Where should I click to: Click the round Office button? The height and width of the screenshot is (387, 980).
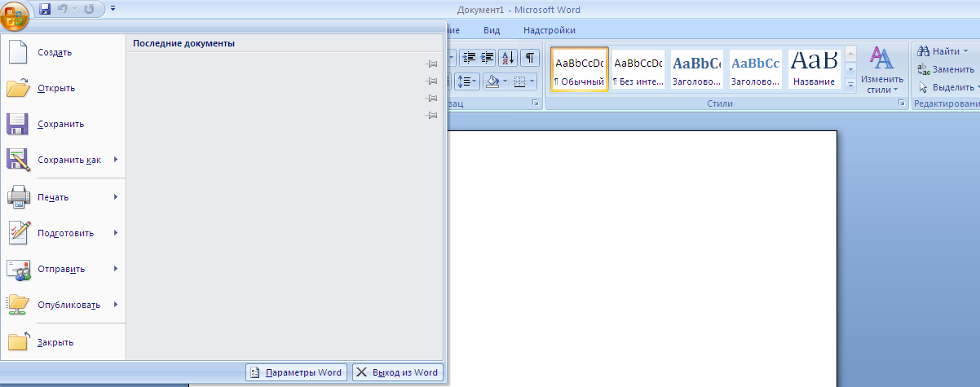15,15
